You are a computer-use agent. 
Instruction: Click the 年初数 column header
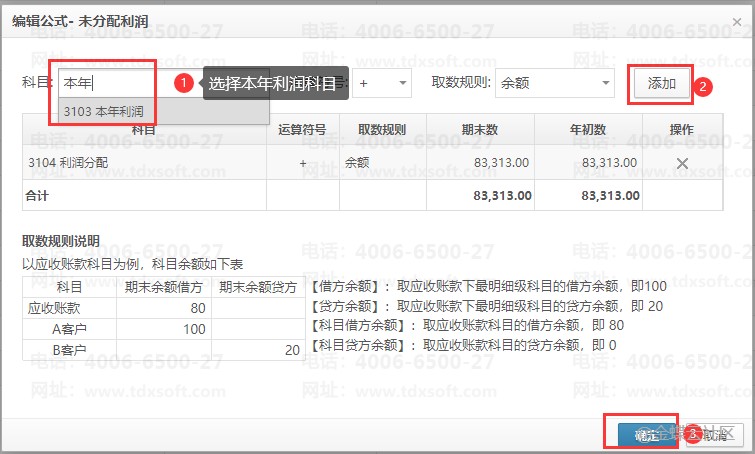point(589,130)
